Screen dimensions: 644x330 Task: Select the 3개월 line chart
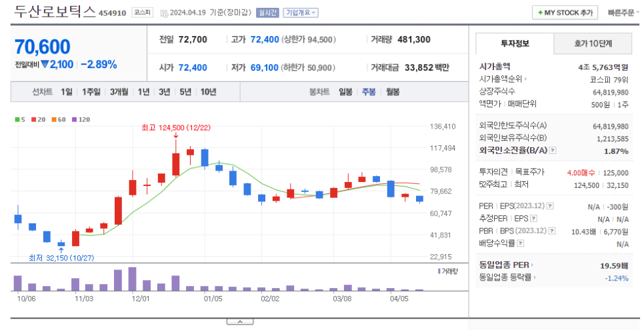point(119,92)
